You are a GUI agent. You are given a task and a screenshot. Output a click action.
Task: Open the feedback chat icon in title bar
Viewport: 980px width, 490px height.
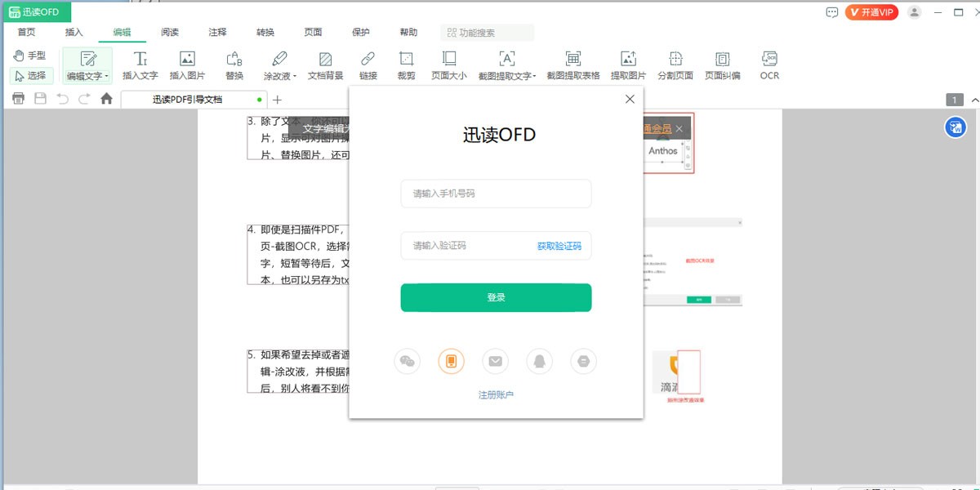pos(832,12)
